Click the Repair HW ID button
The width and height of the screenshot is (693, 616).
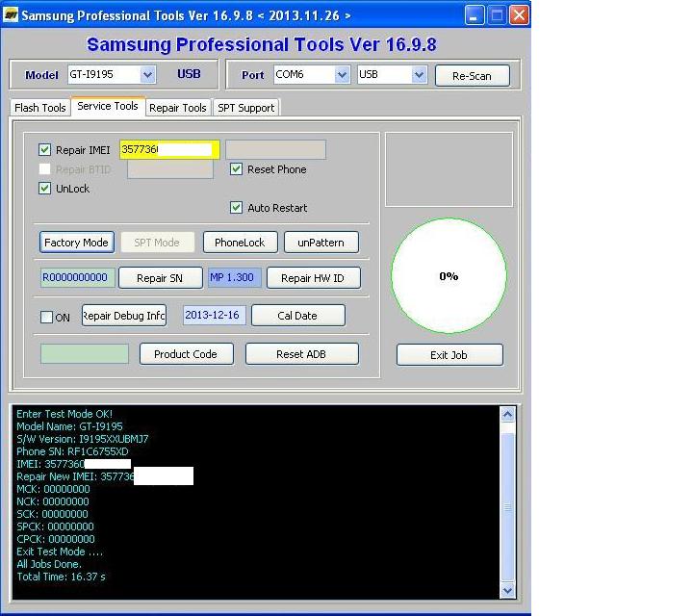pos(313,278)
